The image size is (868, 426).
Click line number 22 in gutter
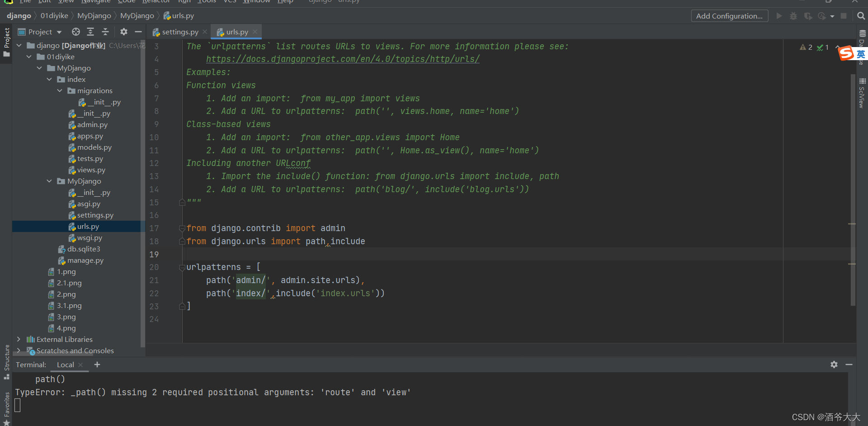154,293
